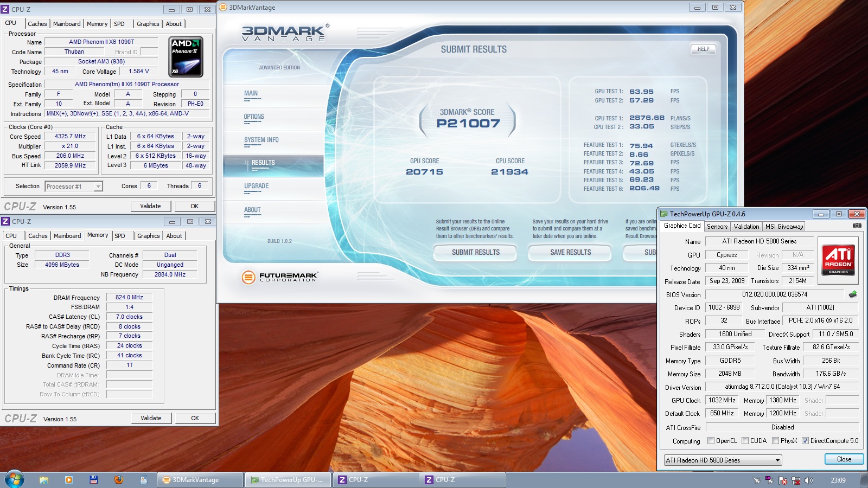Switch to TechPowerUp GPU-Z taskbar button
Screen dimensions: 868x488
(x=288, y=480)
